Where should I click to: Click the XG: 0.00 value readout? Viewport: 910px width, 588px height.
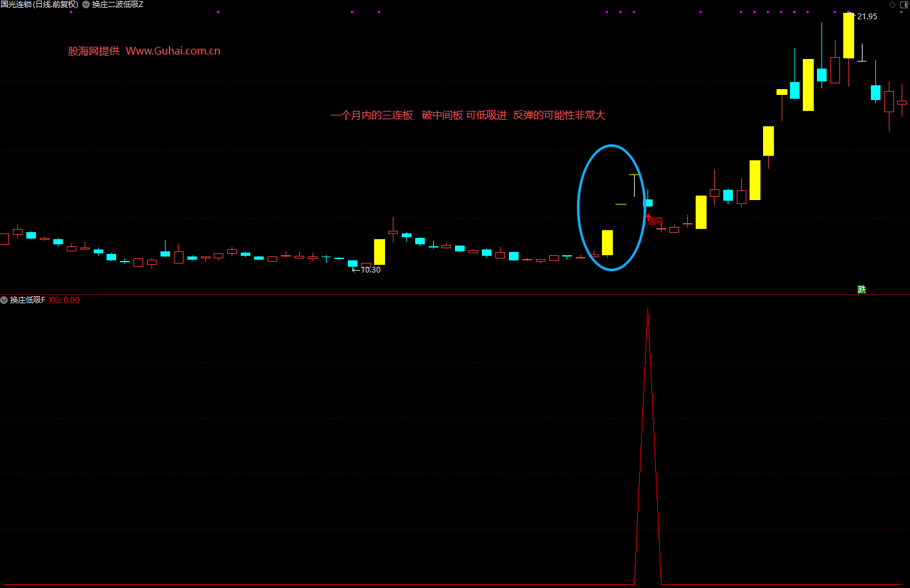coord(64,300)
